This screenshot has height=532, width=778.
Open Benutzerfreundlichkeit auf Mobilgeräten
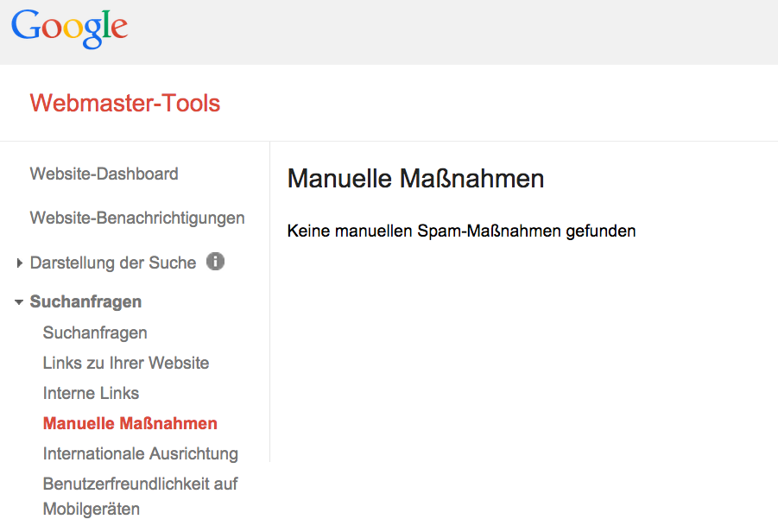tap(141, 497)
